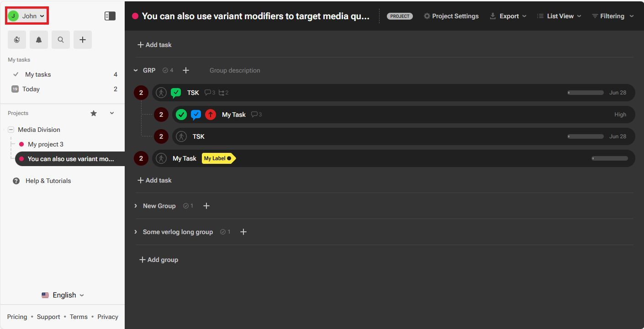Toggle green round checkmark on My Task
The height and width of the screenshot is (329, 644).
[181, 115]
